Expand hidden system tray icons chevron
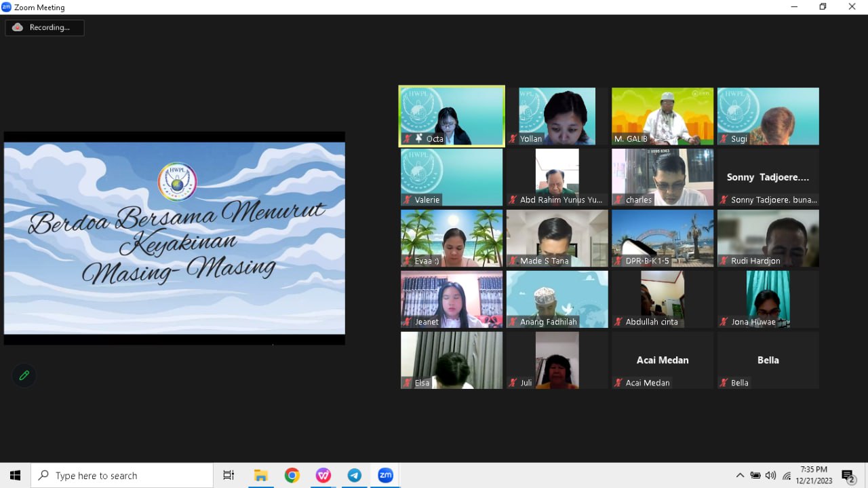Viewport: 868px width, 488px height. click(740, 475)
